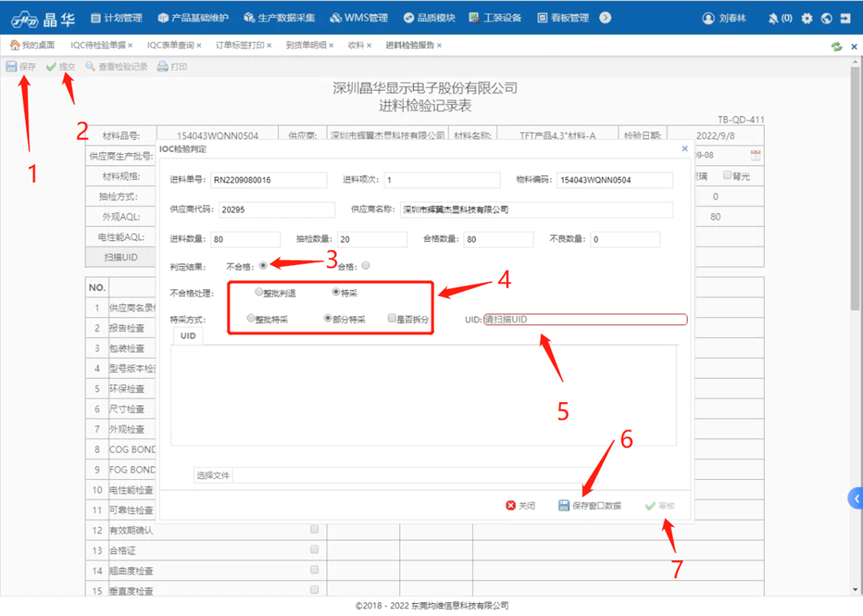Click the calendar icon beside the date field

click(x=756, y=155)
